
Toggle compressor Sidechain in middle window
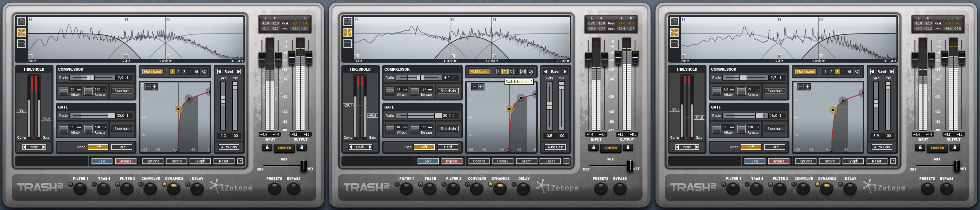pyautogui.click(x=448, y=91)
